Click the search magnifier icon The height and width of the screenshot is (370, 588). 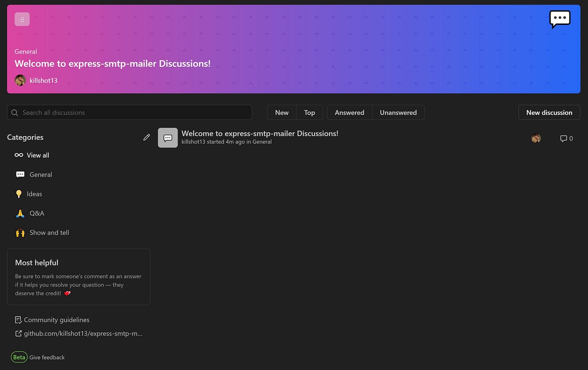pos(15,113)
